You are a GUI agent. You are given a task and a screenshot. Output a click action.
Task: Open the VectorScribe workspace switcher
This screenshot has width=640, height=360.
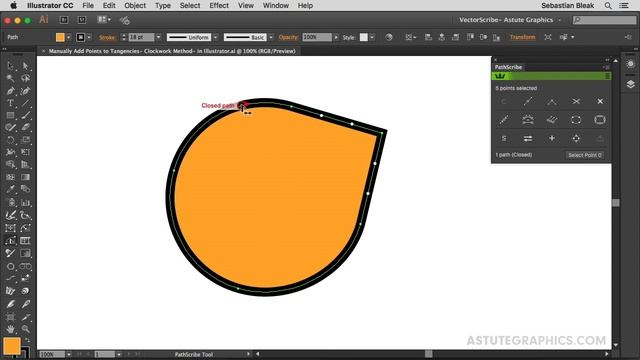coord(510,20)
